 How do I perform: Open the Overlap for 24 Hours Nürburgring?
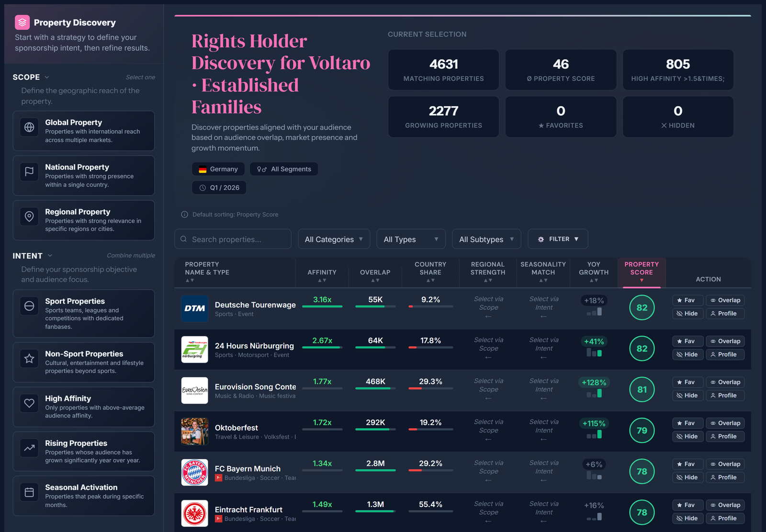(725, 341)
